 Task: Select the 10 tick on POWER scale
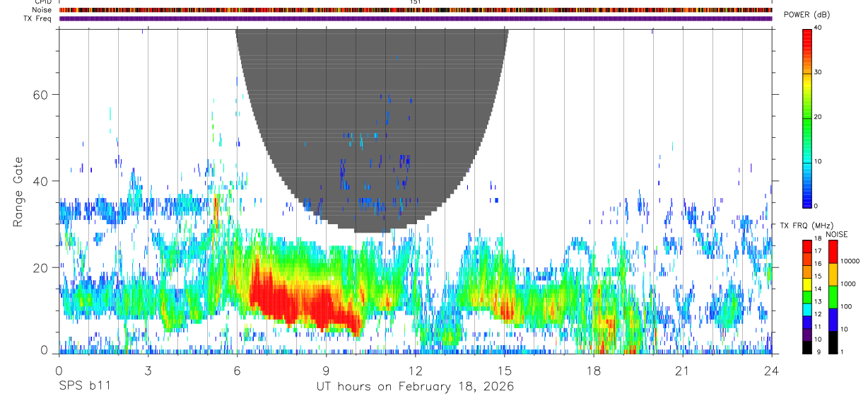pos(817,161)
